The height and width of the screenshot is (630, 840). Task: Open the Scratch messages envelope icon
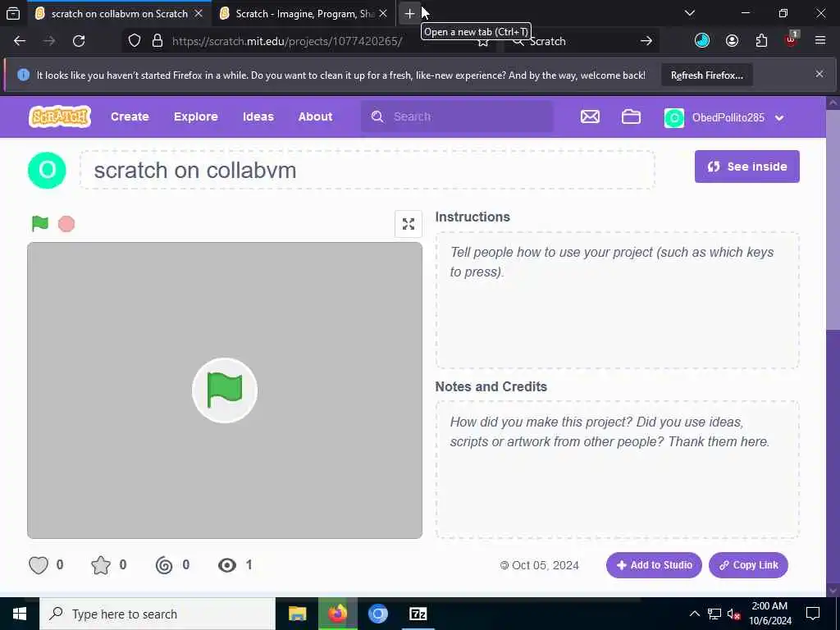pyautogui.click(x=590, y=116)
